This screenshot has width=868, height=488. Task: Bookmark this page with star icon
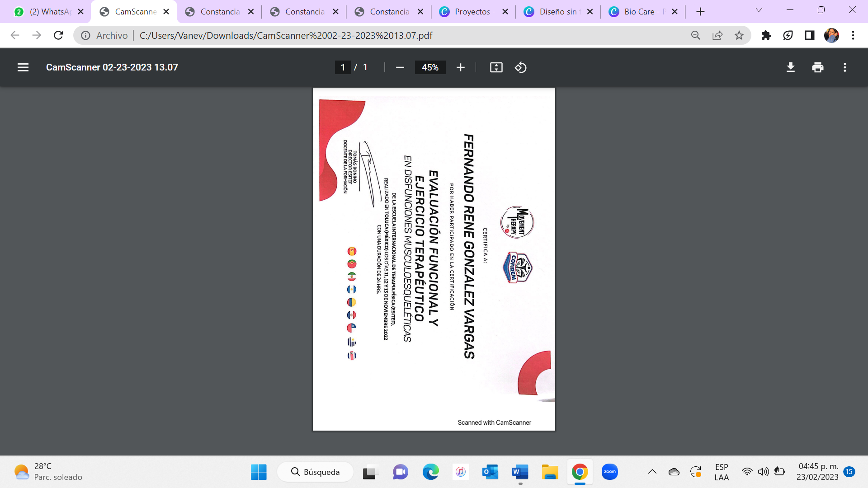pyautogui.click(x=739, y=35)
